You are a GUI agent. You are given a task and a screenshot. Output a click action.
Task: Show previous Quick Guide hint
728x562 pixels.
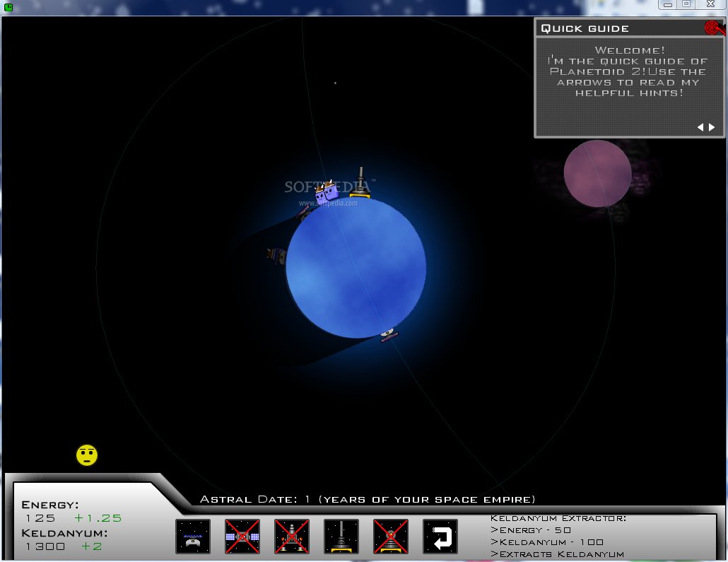[700, 127]
